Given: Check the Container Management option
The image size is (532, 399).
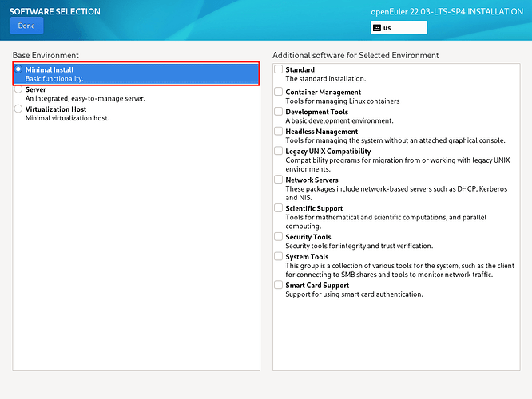Looking at the screenshot, I should tap(278, 93).
